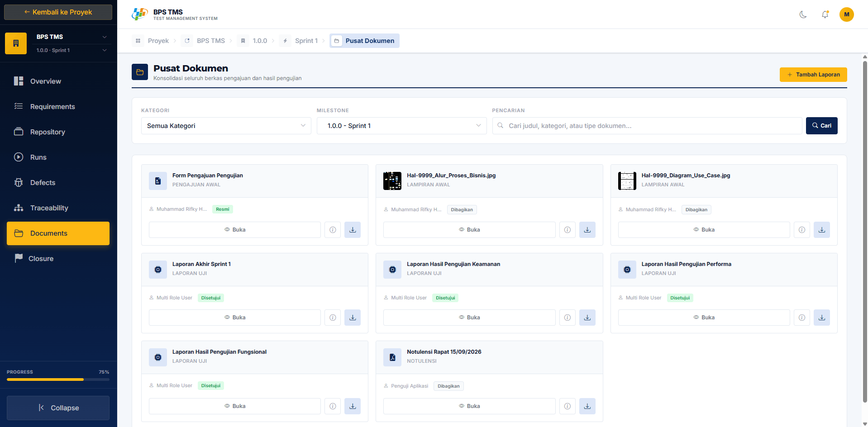Download Notulensi Rapat 15/09/2026

[x=587, y=406]
